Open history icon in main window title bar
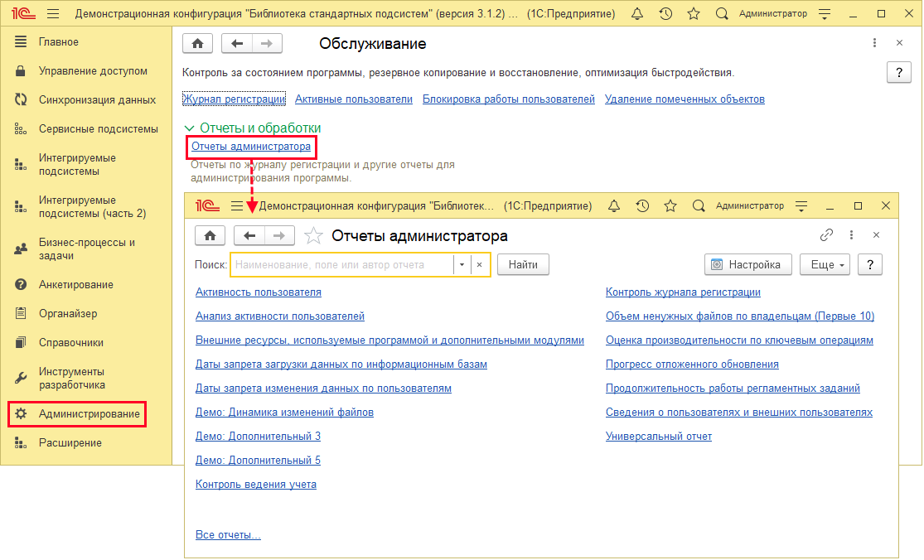The width and height of the screenshot is (924, 560). [665, 13]
